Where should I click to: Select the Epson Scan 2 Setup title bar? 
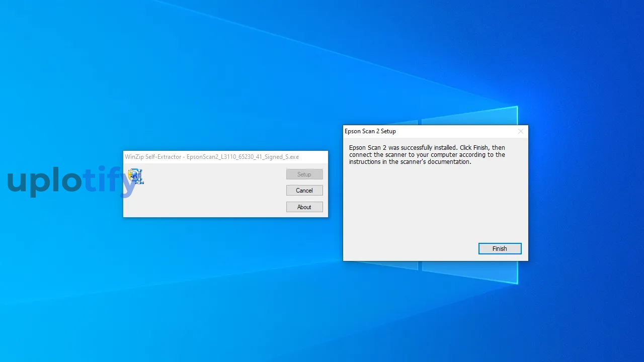pos(436,131)
